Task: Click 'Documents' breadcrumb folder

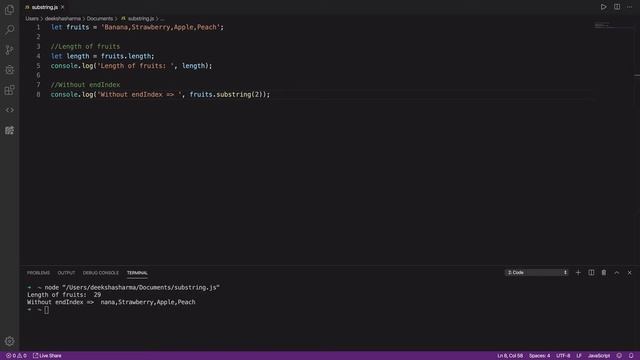Action: 100,19
